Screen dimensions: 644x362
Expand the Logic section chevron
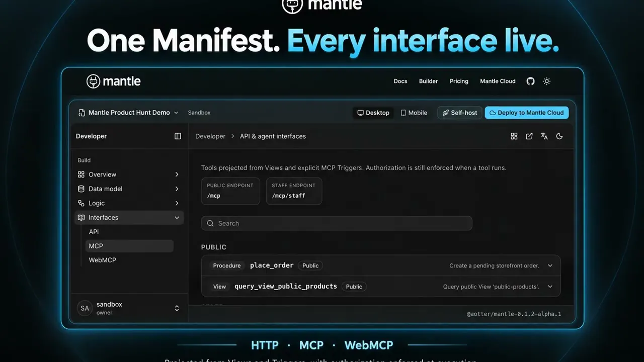(x=177, y=203)
